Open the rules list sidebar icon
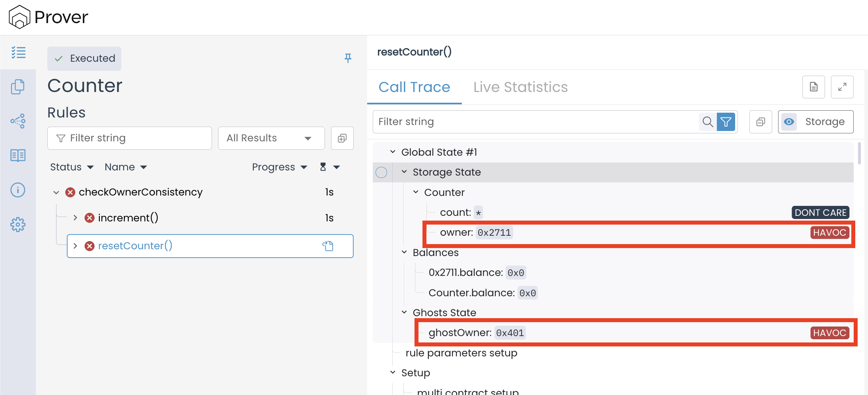The width and height of the screenshot is (868, 395). [x=18, y=53]
